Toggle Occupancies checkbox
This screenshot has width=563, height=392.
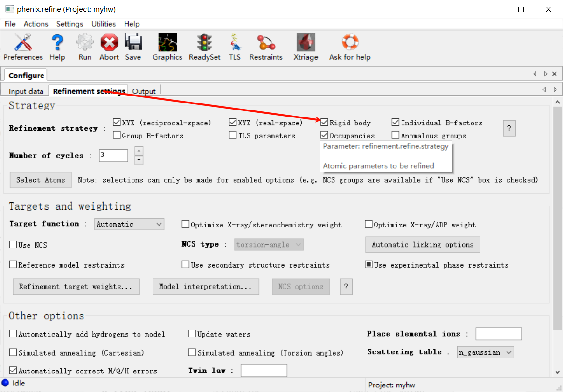coord(325,136)
